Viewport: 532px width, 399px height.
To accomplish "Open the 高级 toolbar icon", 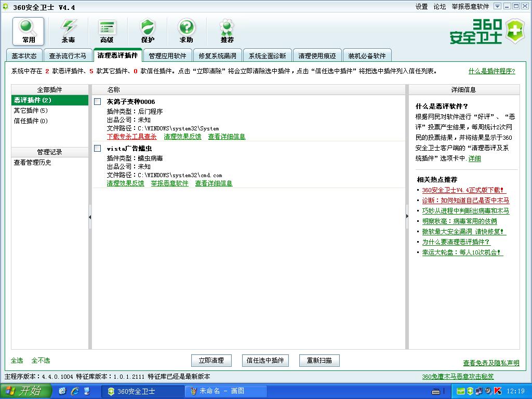I will (107, 31).
